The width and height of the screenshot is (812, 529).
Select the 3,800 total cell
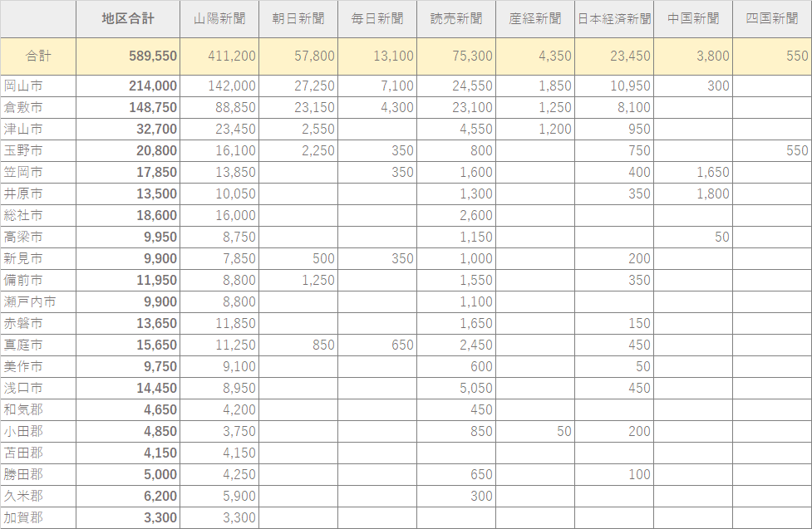click(x=693, y=56)
